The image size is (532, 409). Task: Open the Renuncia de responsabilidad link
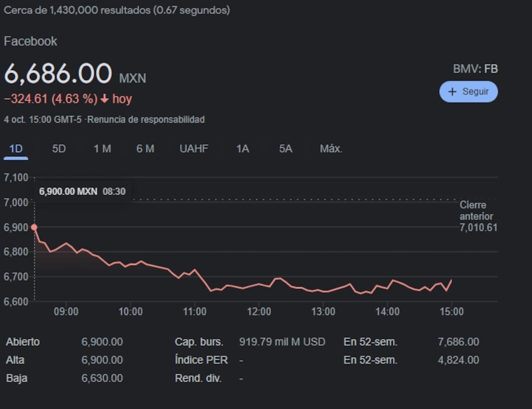[146, 120]
